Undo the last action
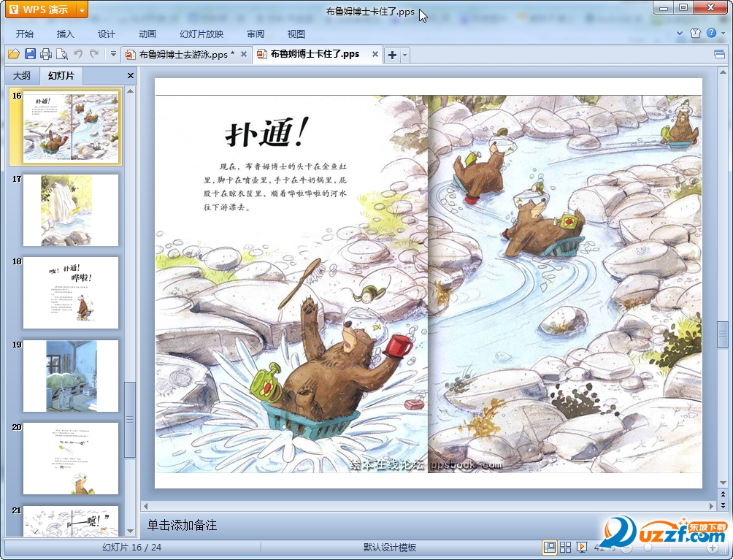Image resolution: width=733 pixels, height=560 pixels. click(x=78, y=54)
